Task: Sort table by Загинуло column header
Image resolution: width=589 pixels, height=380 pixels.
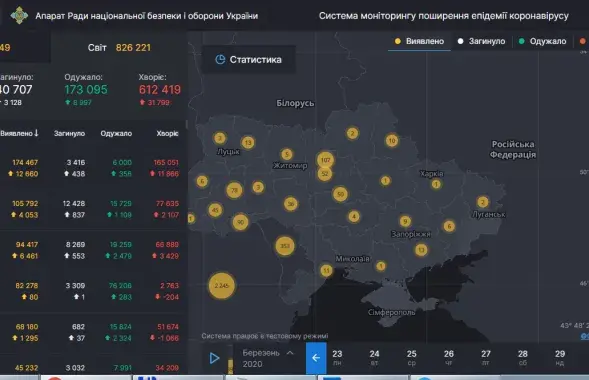Action: 69,133
